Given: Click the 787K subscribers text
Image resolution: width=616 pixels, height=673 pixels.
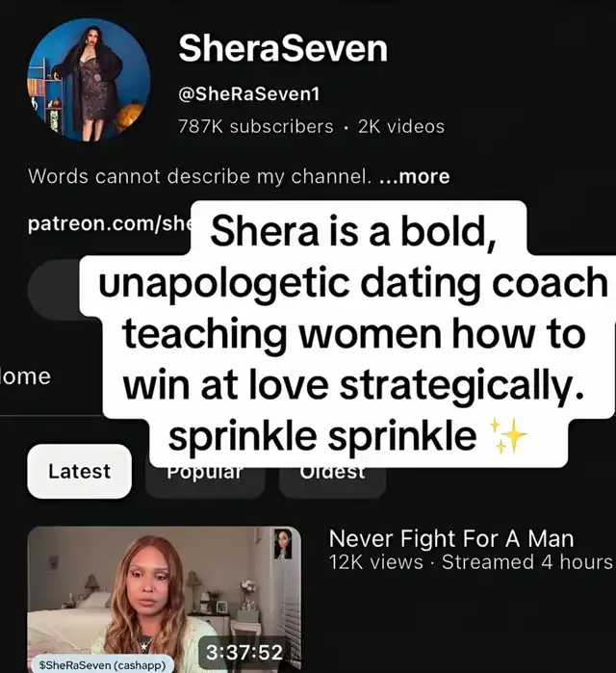Looking at the screenshot, I should [256, 127].
